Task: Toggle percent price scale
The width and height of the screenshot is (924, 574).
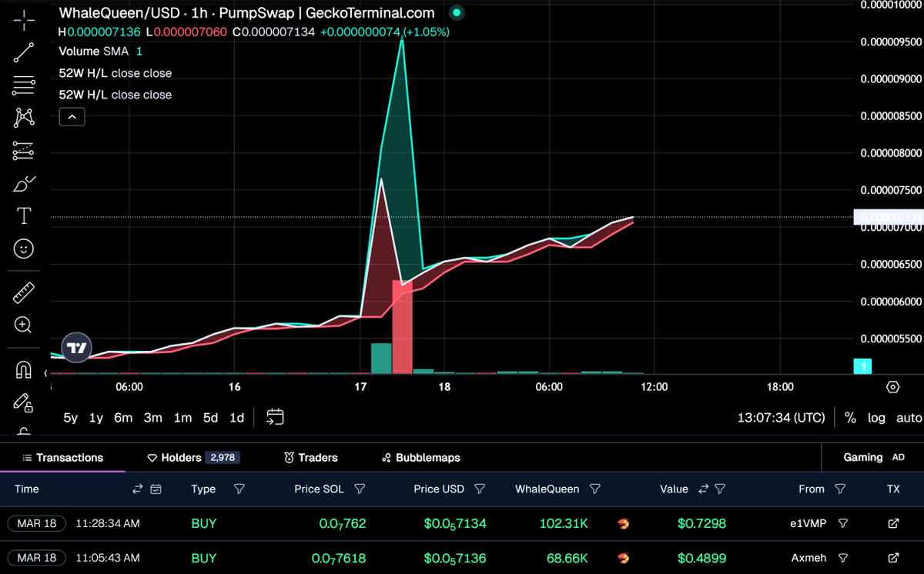Action: pyautogui.click(x=850, y=418)
